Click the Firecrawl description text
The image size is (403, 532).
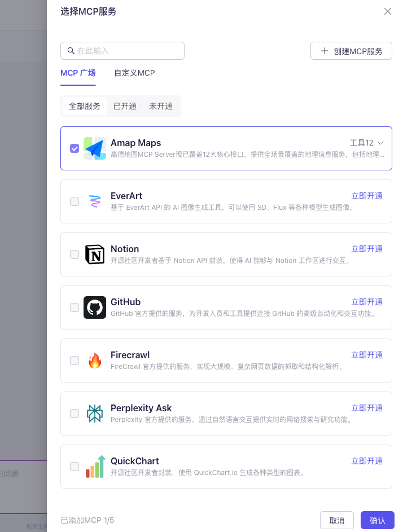tap(227, 367)
